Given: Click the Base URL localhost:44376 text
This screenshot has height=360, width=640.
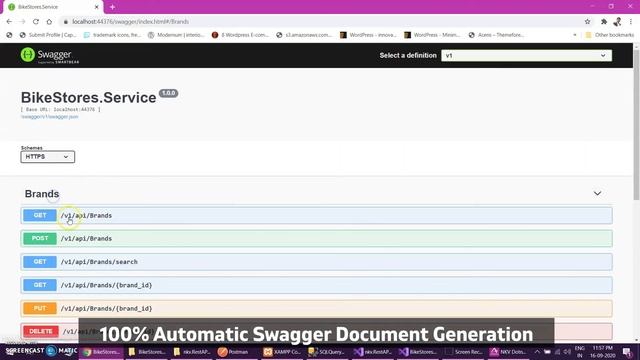Looking at the screenshot, I should pyautogui.click(x=60, y=109).
